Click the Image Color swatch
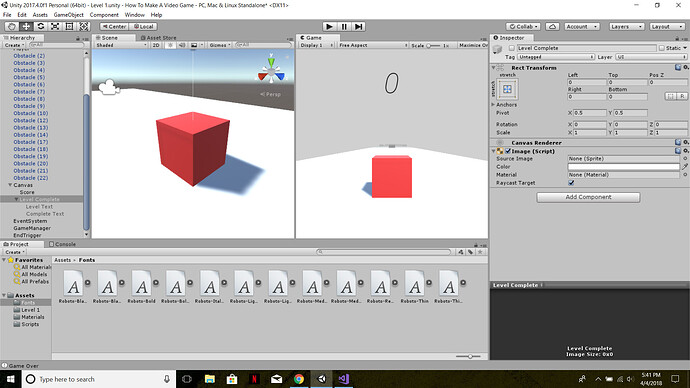 (624, 167)
